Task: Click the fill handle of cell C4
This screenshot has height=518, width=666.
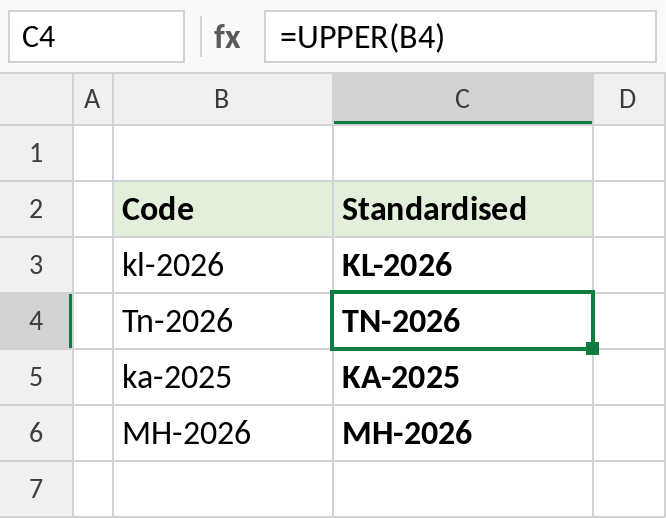Action: coord(593,348)
